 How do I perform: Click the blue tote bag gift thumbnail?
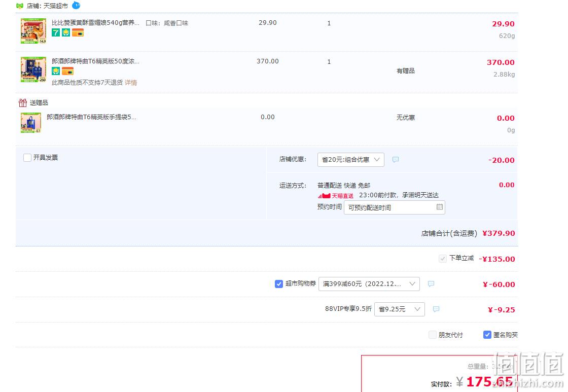point(31,123)
